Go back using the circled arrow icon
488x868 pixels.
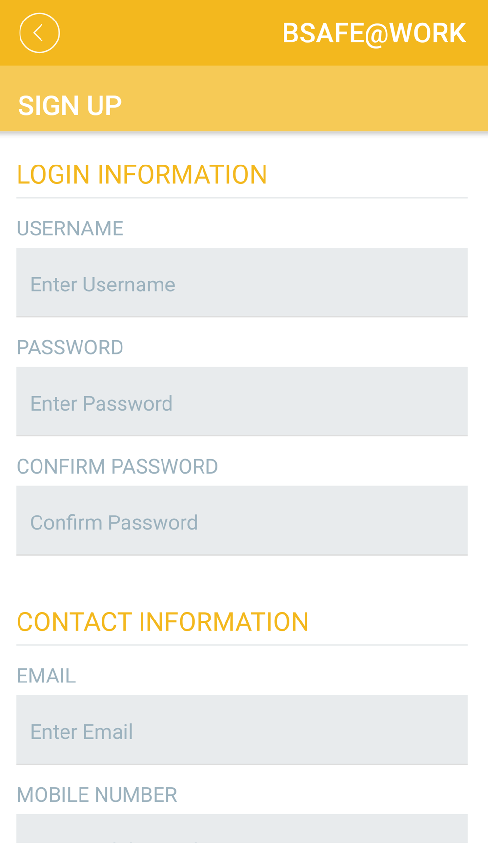[x=40, y=33]
